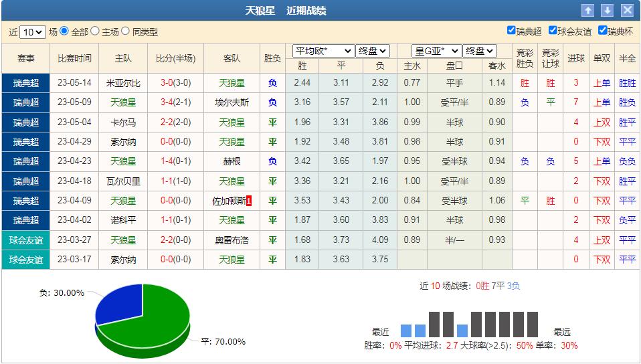Close the 近期战绩 panel with X icon
Viewport: 641px width, 364px height.
click(627, 10)
